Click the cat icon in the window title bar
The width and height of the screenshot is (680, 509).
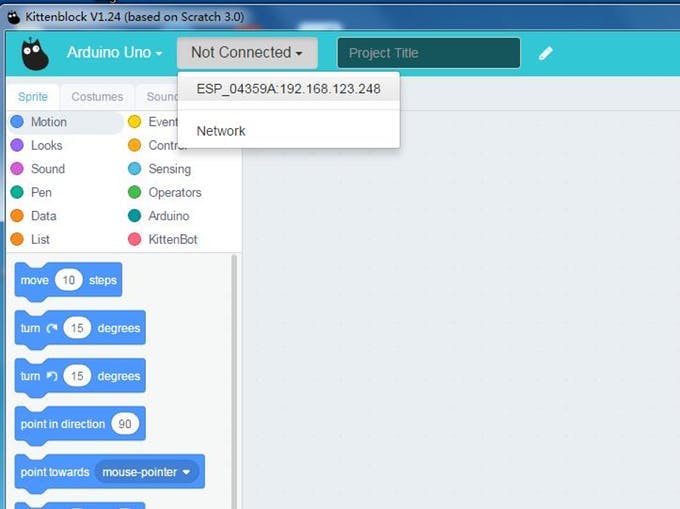(x=13, y=17)
